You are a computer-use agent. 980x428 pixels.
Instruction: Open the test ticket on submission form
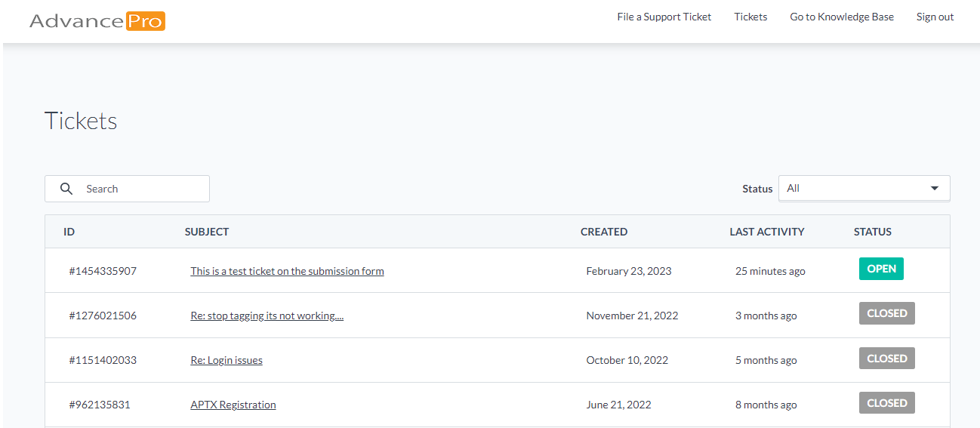pyautogui.click(x=287, y=271)
